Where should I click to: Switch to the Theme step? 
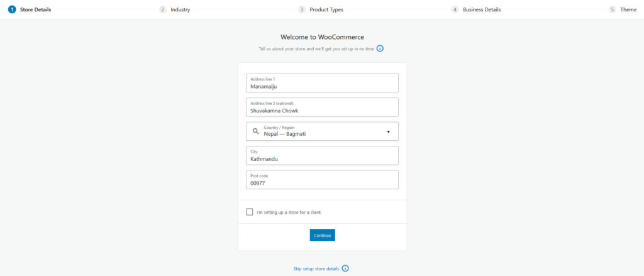click(x=628, y=9)
